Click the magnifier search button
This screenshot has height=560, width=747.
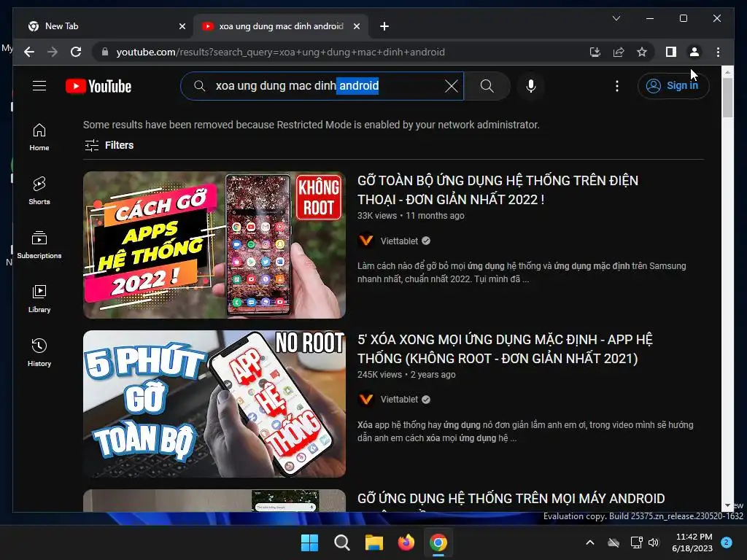(487, 86)
